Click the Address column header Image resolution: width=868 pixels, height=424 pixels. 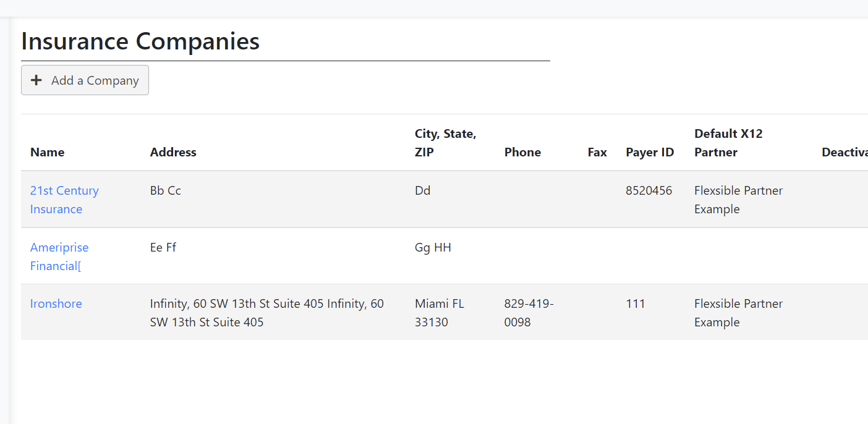click(x=173, y=152)
